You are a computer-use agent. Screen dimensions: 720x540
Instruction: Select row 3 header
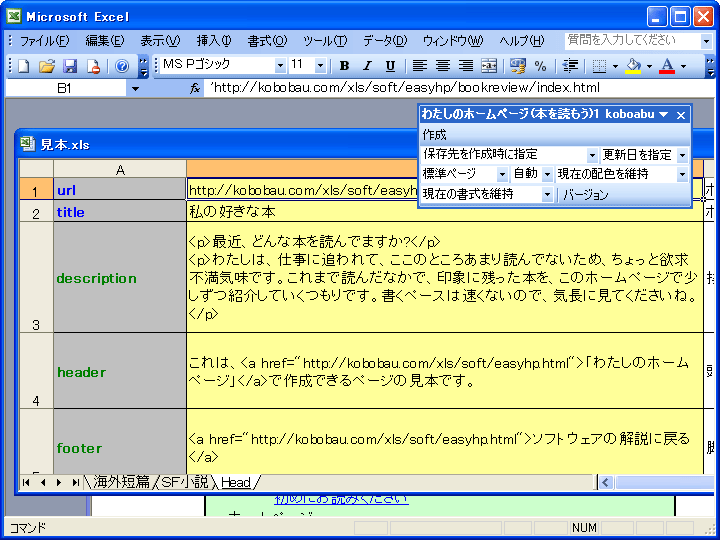pos(36,277)
